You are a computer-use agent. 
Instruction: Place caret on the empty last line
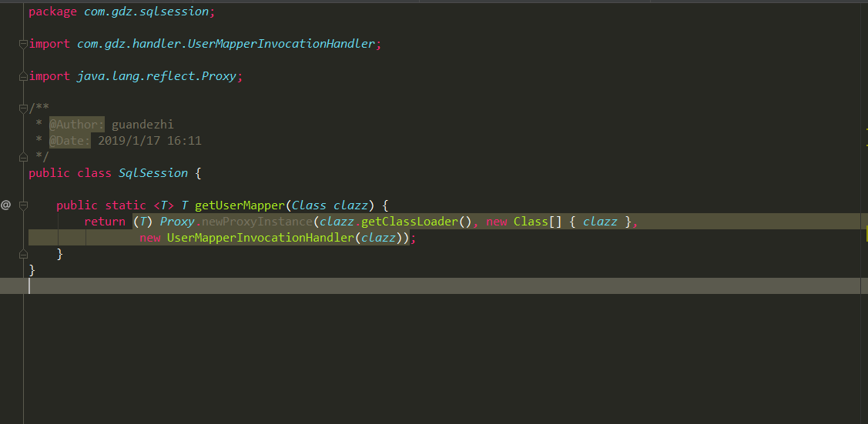[x=434, y=285]
